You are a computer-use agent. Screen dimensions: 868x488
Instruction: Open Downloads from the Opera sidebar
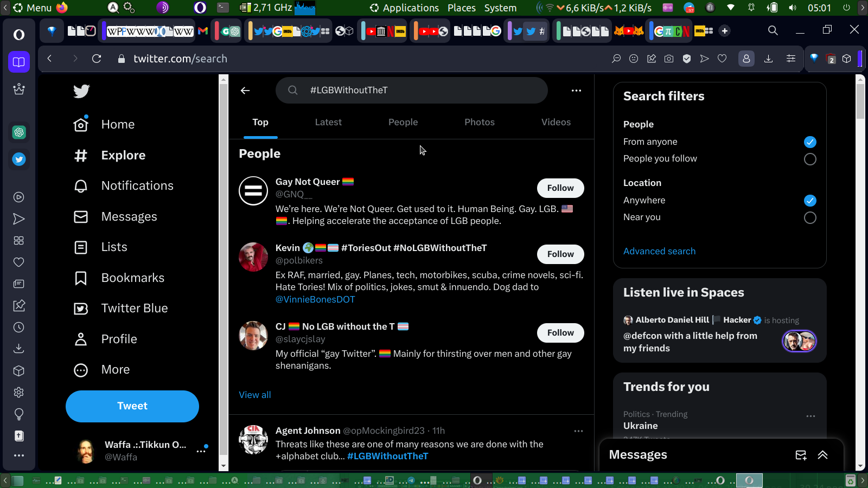[x=19, y=349]
